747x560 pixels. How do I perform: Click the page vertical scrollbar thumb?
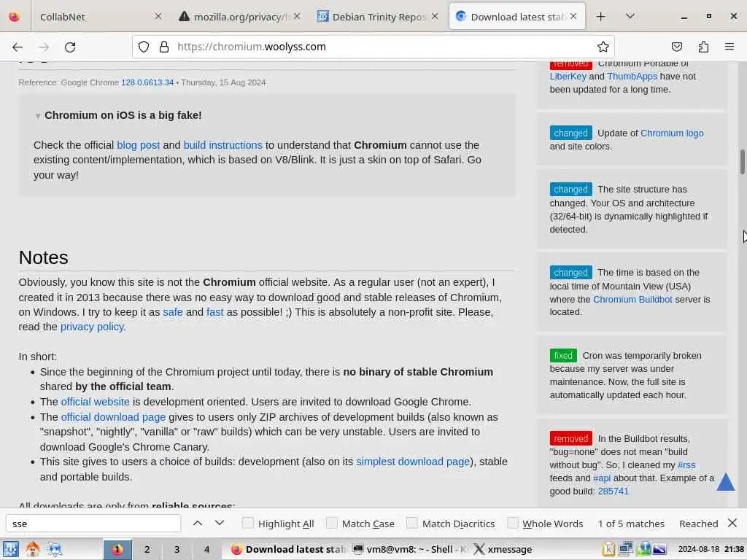(x=742, y=163)
